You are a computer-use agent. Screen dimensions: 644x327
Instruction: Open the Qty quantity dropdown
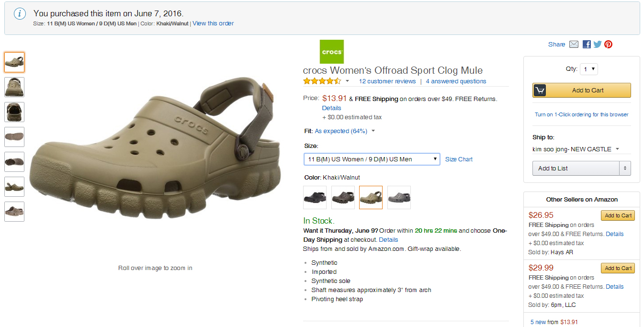click(589, 69)
